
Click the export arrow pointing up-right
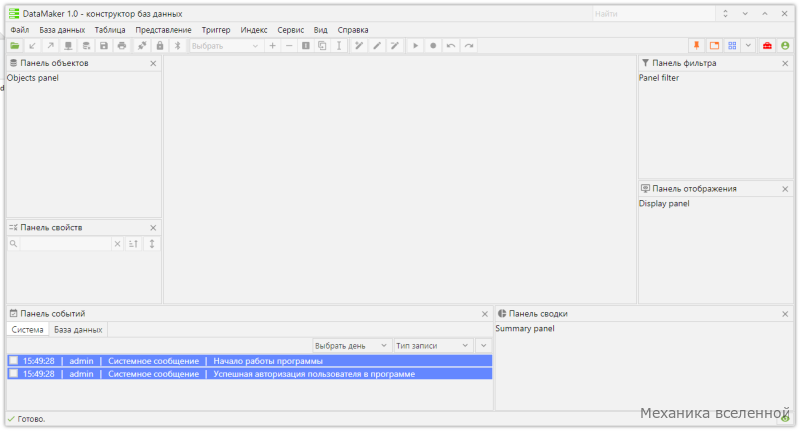[51, 46]
